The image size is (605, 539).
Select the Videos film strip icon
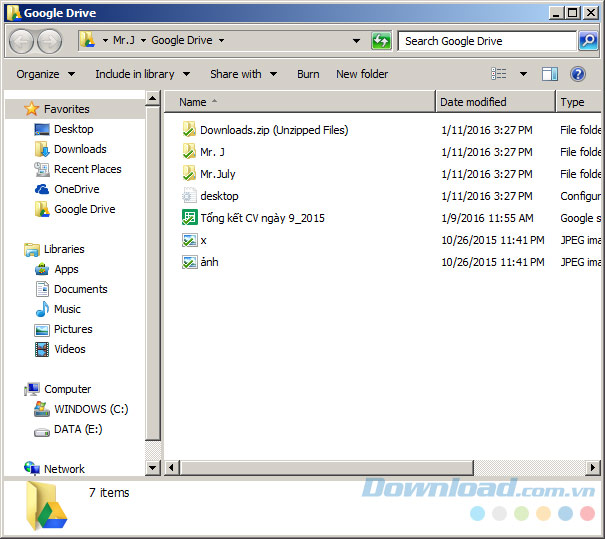click(42, 350)
